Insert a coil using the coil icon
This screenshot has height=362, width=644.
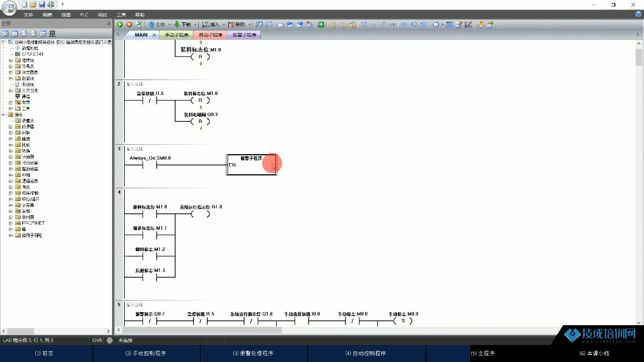coord(414,25)
